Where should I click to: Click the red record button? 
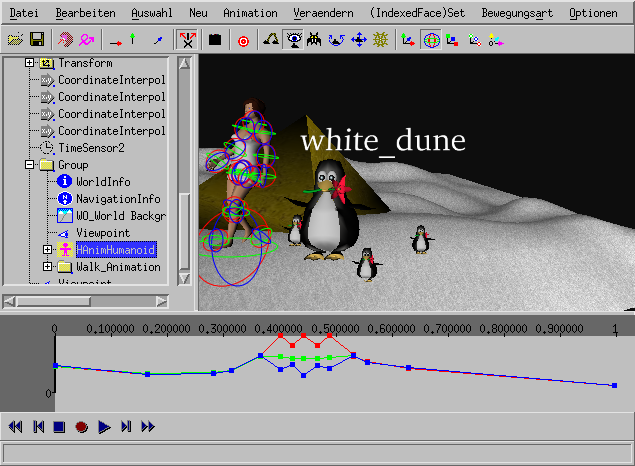click(81, 427)
